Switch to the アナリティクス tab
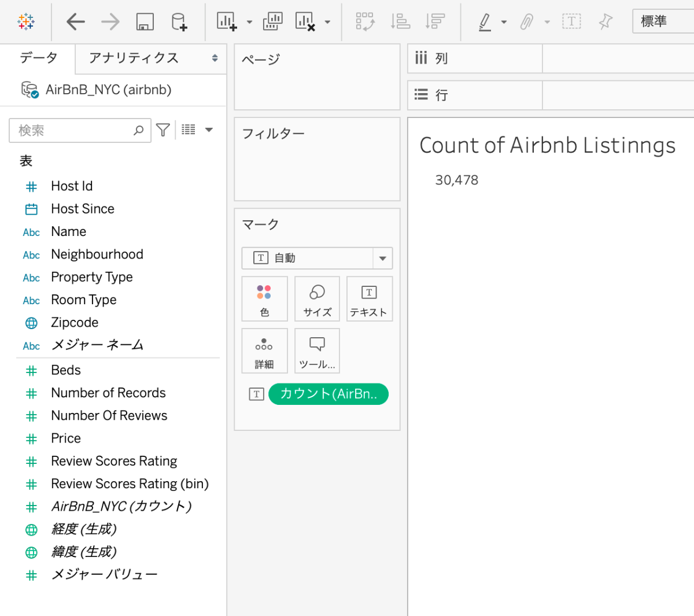 [x=134, y=58]
